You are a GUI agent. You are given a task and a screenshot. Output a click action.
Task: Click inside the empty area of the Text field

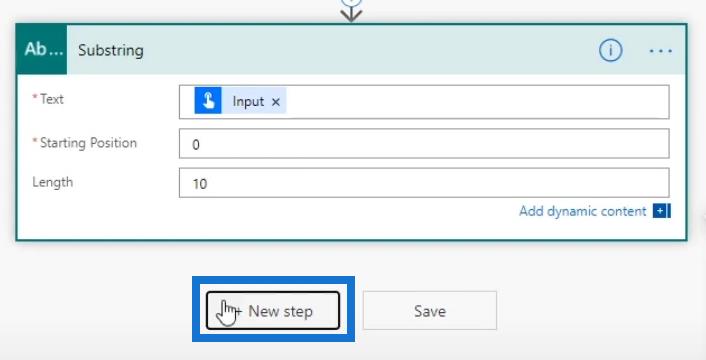pos(477,102)
